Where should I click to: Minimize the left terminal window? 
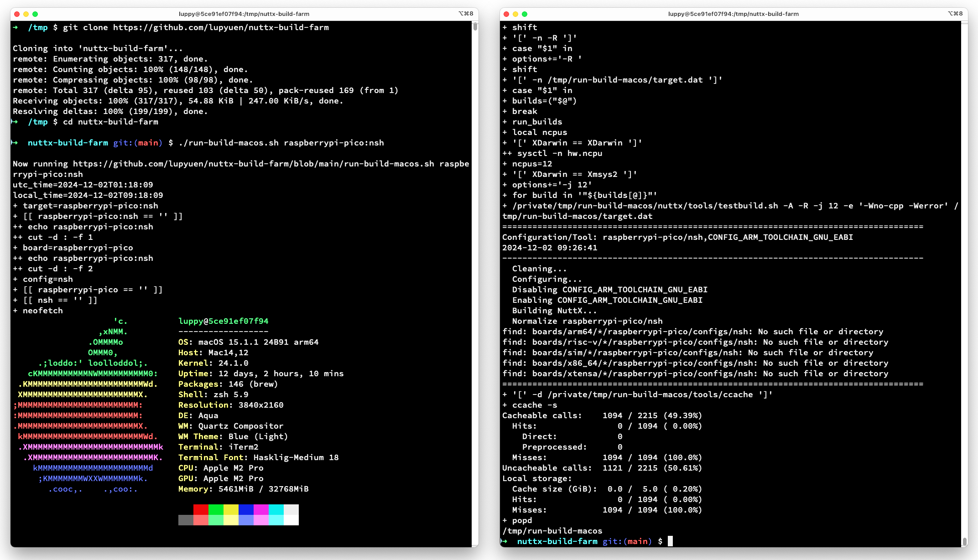[x=26, y=14]
